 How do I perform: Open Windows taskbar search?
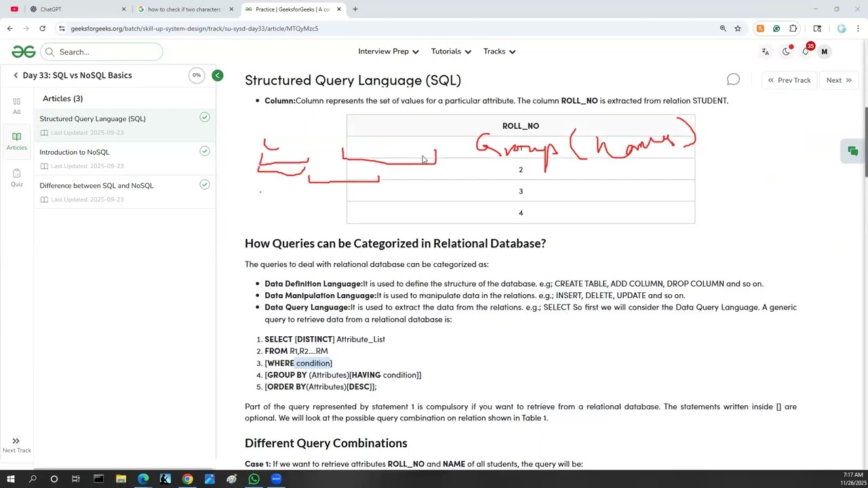pos(32,479)
